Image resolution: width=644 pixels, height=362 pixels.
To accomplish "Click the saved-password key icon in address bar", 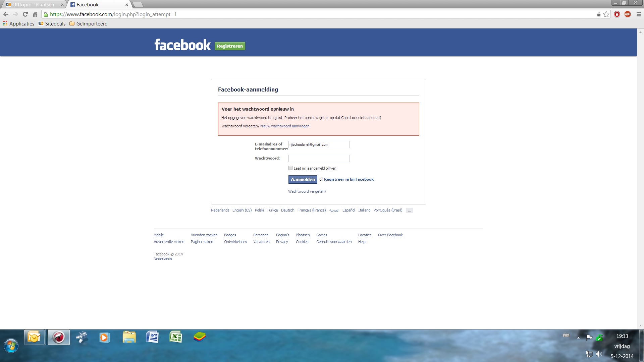I will (599, 14).
